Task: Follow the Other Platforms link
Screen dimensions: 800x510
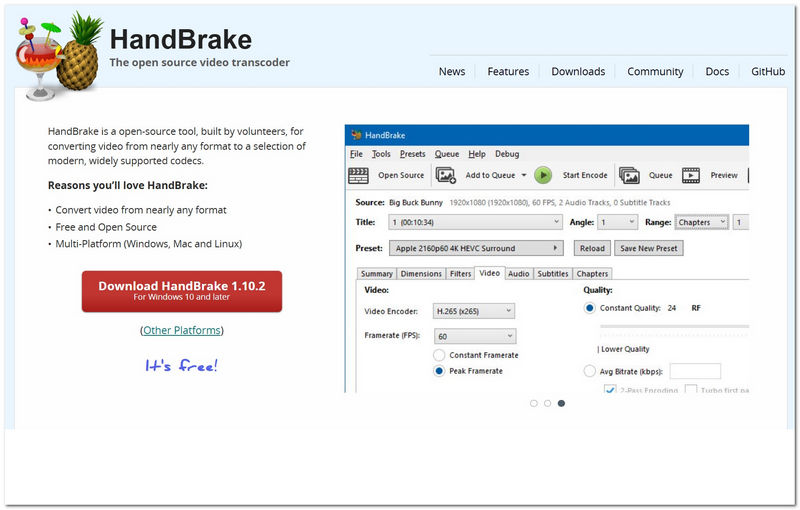Action: [x=182, y=330]
